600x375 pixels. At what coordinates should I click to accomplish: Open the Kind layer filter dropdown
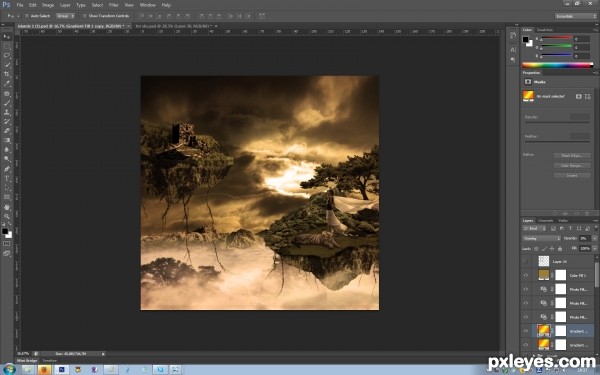point(534,228)
